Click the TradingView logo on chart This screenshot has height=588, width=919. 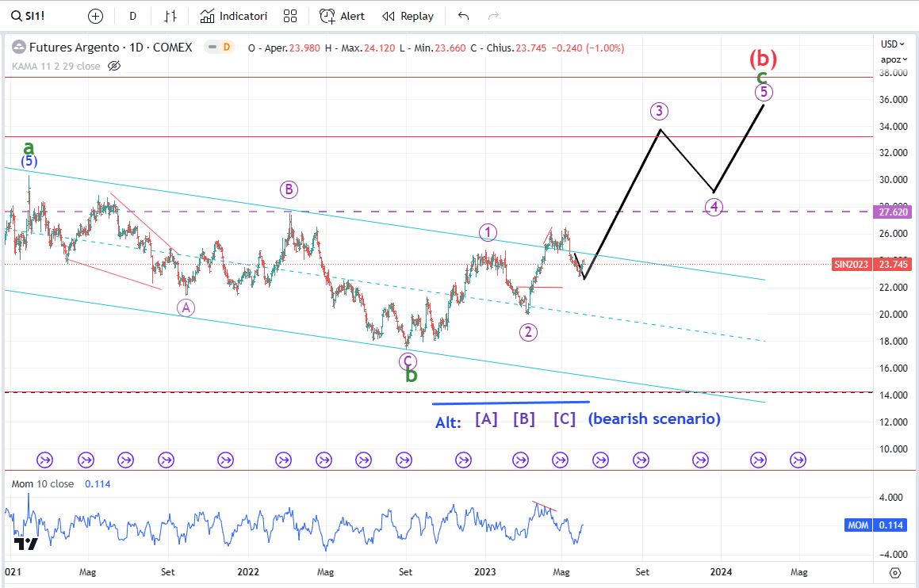pos(25,544)
